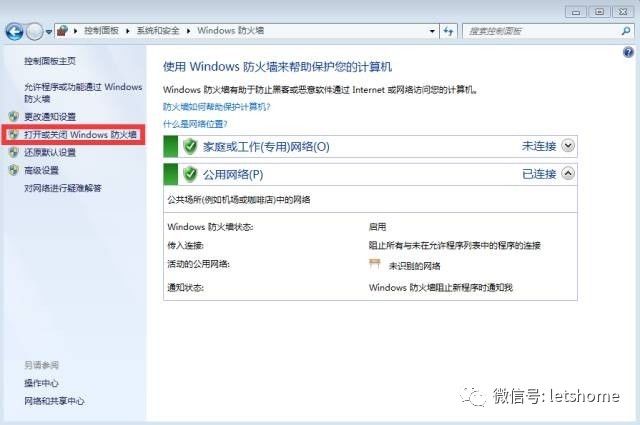Expand the 家庭或工作(专用)网络 section chevron
Image resolution: width=640 pixels, height=425 pixels.
pyautogui.click(x=568, y=145)
